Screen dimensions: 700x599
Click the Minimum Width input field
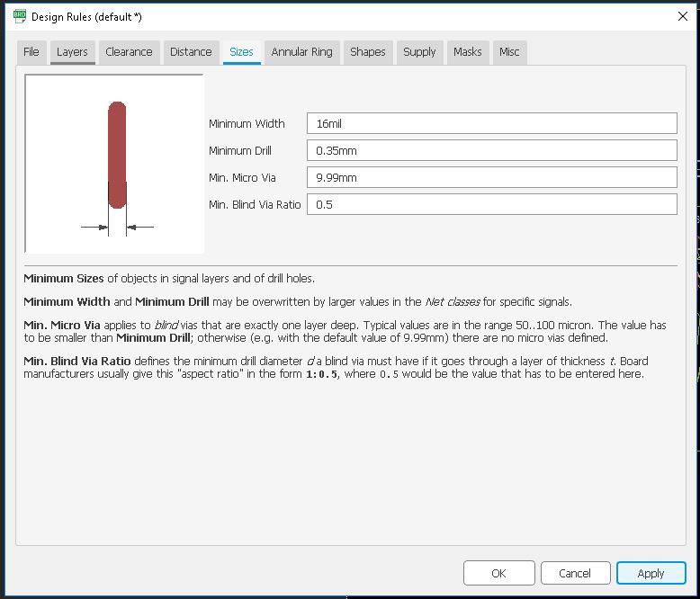pyautogui.click(x=492, y=123)
